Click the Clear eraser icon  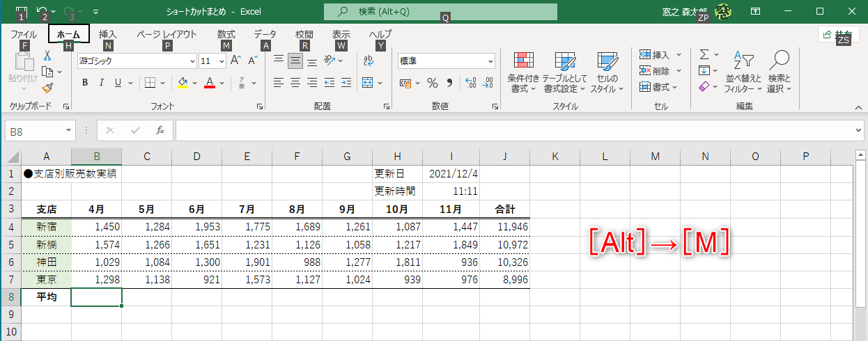click(x=704, y=87)
